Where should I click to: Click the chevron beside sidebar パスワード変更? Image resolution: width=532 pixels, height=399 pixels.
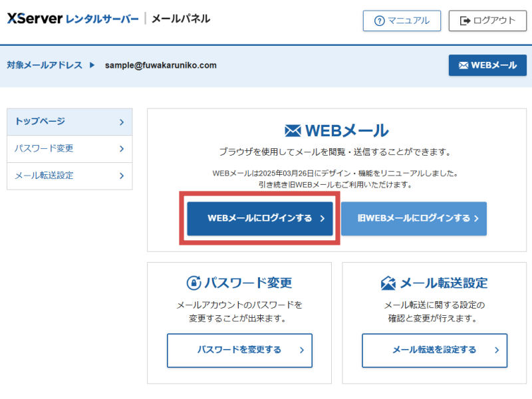(x=122, y=148)
